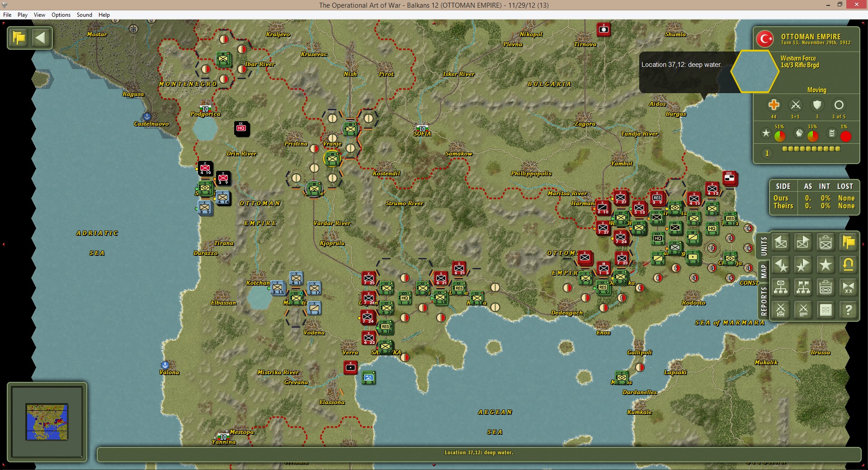Click the yellow undo arrow icon
This screenshot has height=470, width=868.
(x=849, y=265)
